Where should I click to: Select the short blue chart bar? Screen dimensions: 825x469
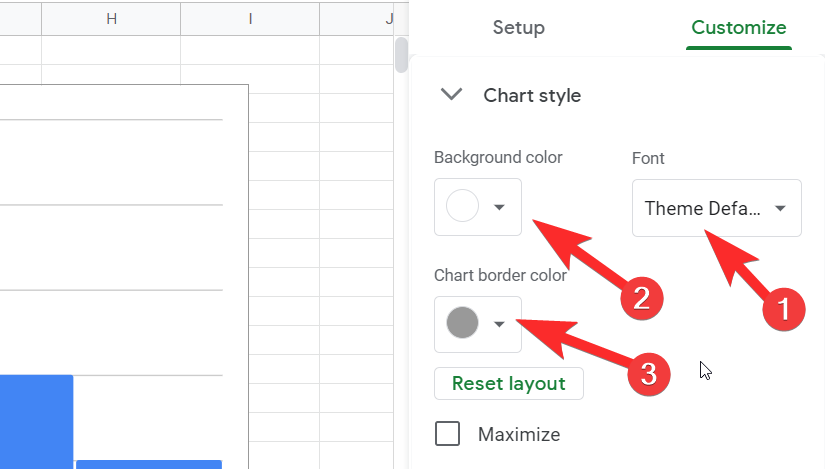coord(148,464)
